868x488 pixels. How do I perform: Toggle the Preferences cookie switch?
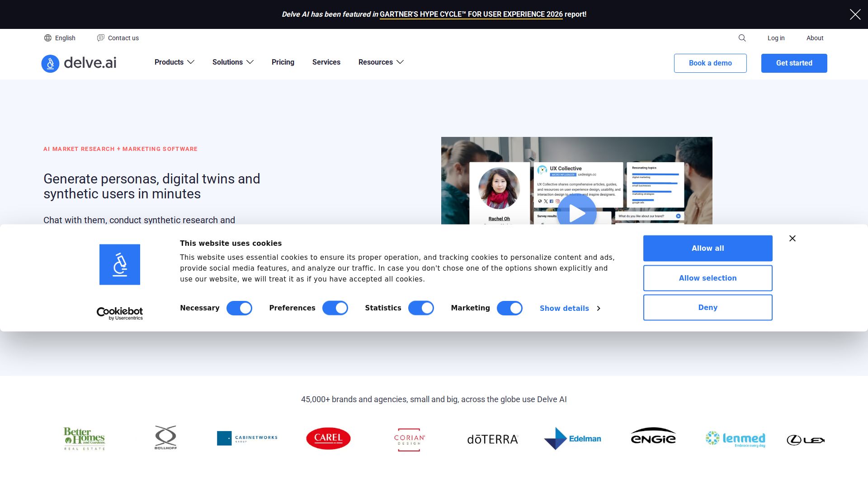pos(335,308)
